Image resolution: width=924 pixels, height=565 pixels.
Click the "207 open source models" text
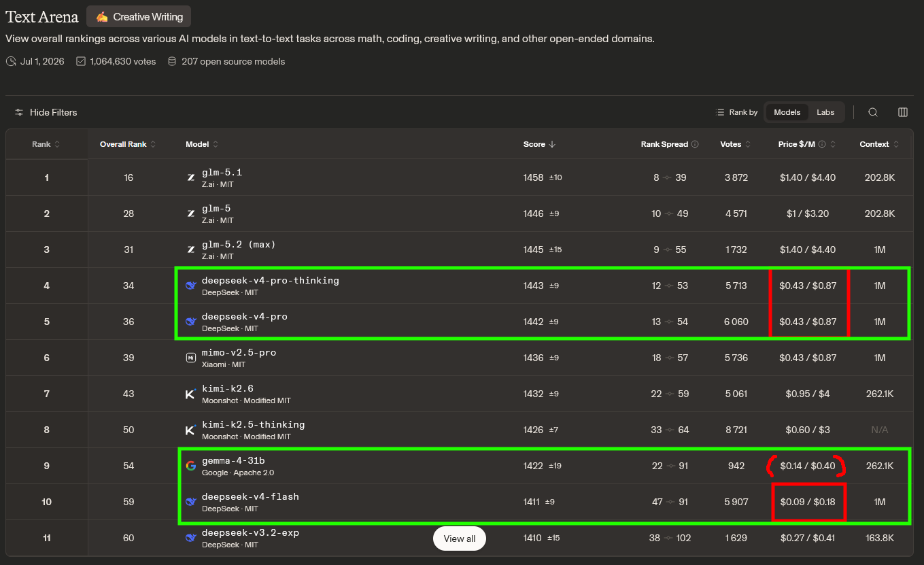click(x=233, y=61)
